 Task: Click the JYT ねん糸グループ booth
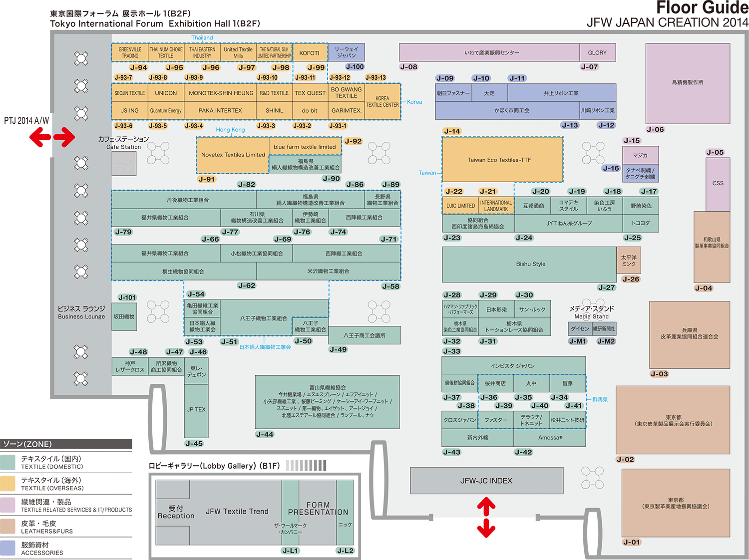tap(568, 223)
